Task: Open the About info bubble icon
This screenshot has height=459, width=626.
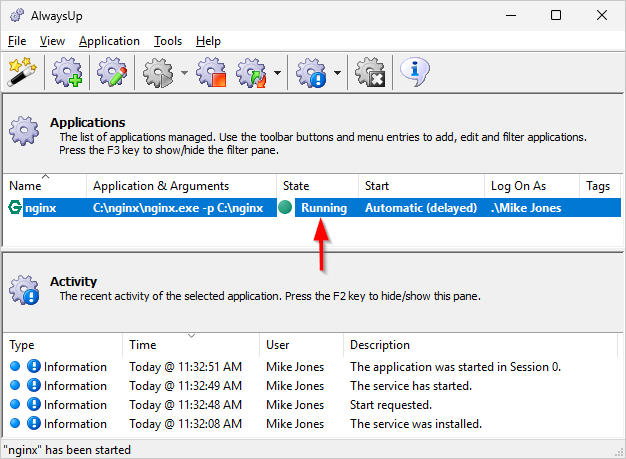Action: click(415, 72)
